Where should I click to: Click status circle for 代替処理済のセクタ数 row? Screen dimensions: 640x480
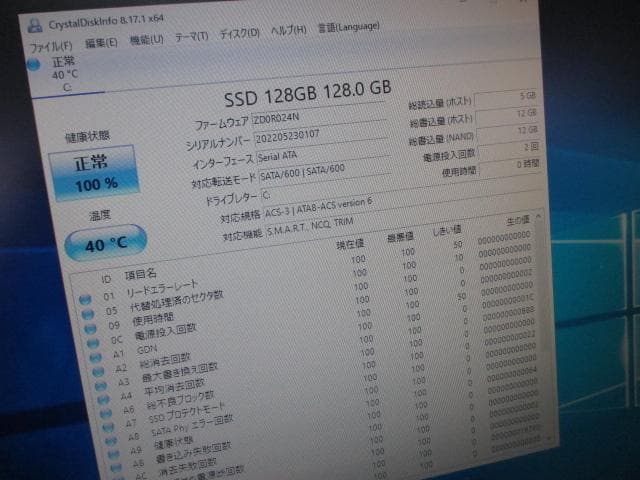tap(88, 314)
